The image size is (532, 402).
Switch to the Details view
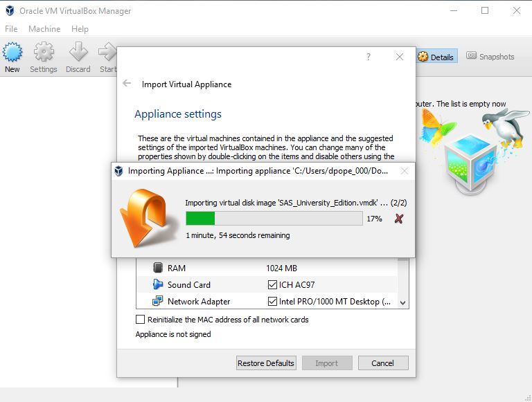coord(436,57)
